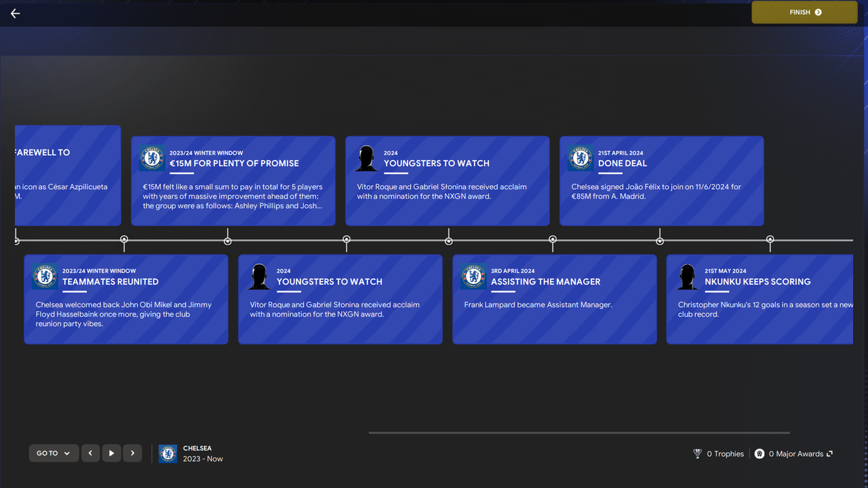Select timeline marker linked to Done Deal
This screenshot has width=868, height=488.
(660, 241)
